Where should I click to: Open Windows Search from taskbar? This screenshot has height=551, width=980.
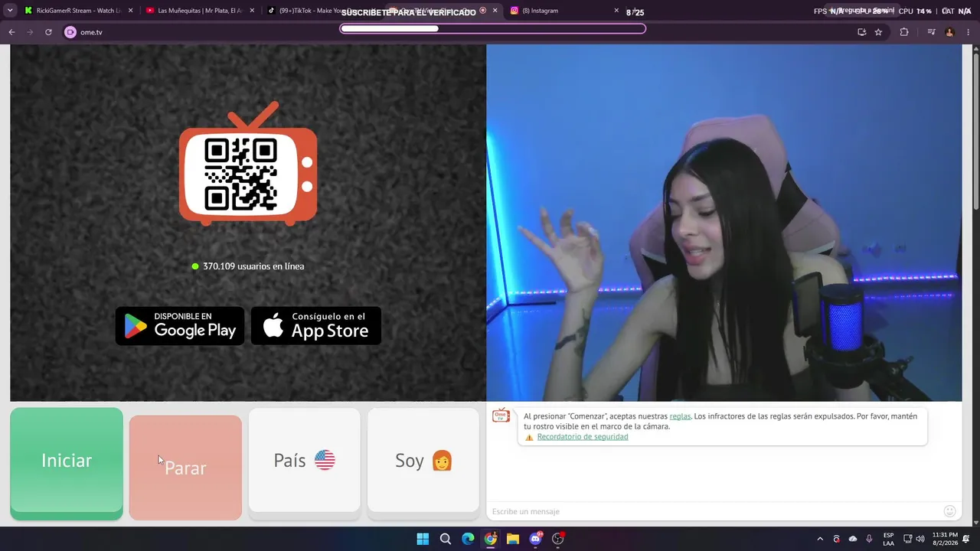click(x=446, y=539)
